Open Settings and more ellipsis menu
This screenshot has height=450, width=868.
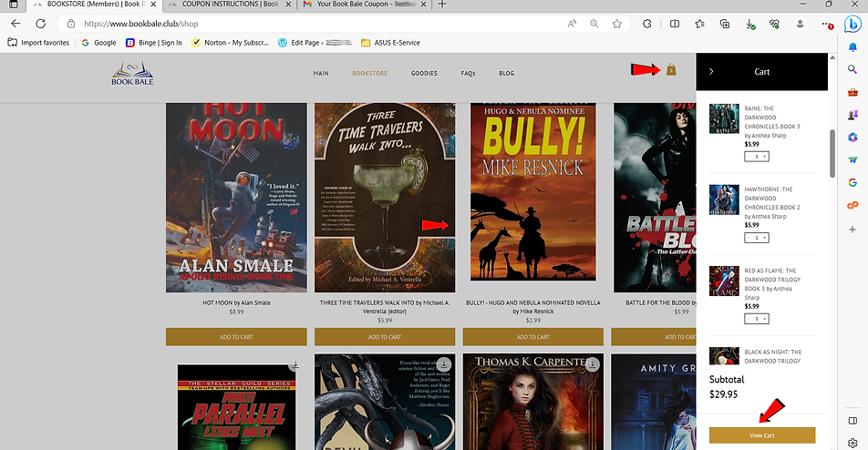pyautogui.click(x=827, y=24)
